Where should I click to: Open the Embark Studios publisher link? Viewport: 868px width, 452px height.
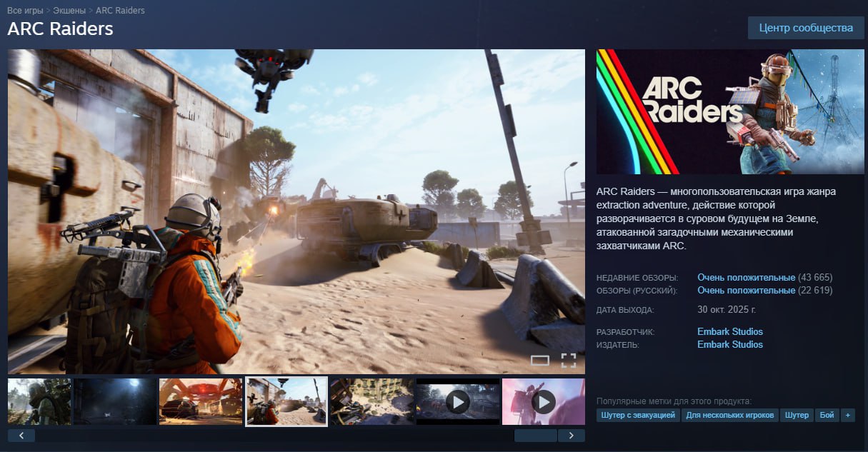point(729,344)
